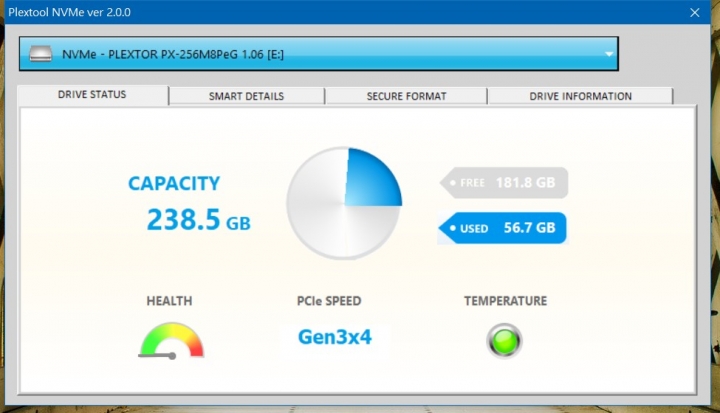The height and width of the screenshot is (413, 720).
Task: Go to the SECURE FORMAT tab
Action: [406, 96]
